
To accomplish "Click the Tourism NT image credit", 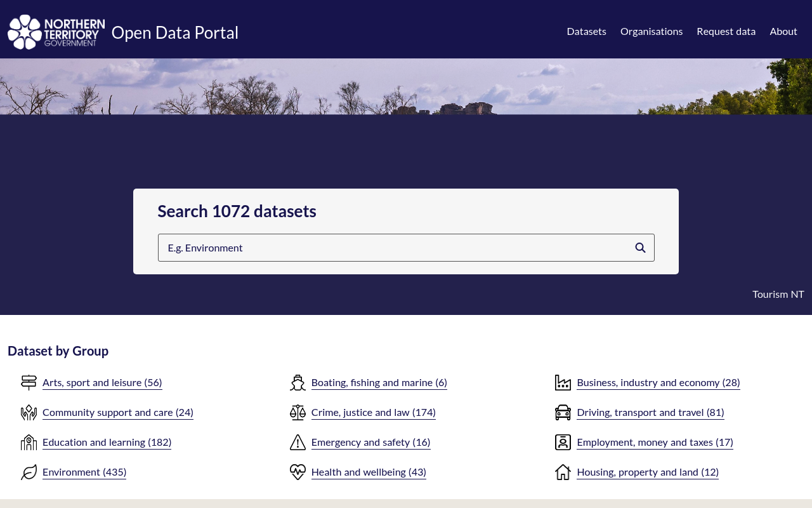I will coord(778,294).
